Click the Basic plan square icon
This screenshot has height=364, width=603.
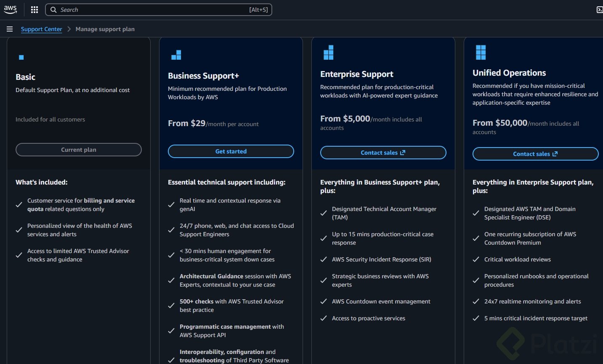click(x=21, y=57)
